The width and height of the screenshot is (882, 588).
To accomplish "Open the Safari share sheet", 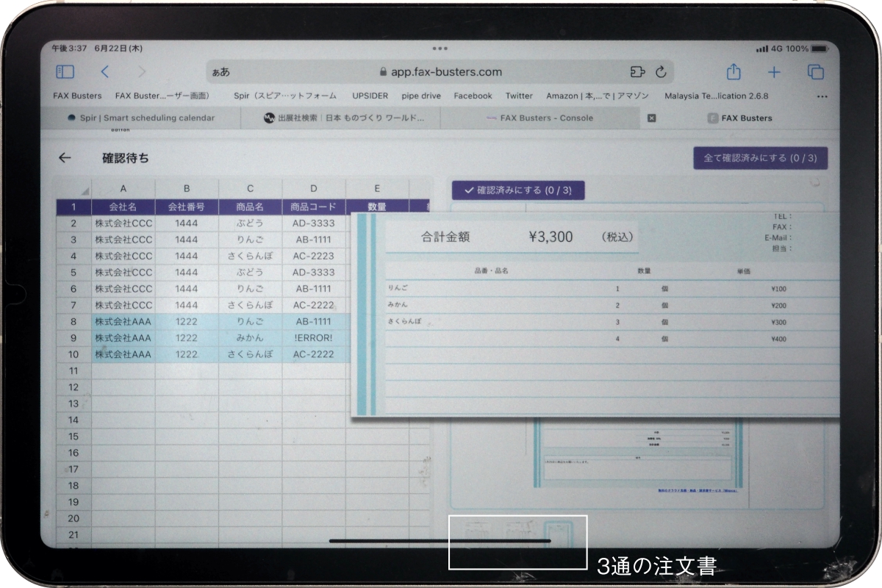I will pos(731,71).
